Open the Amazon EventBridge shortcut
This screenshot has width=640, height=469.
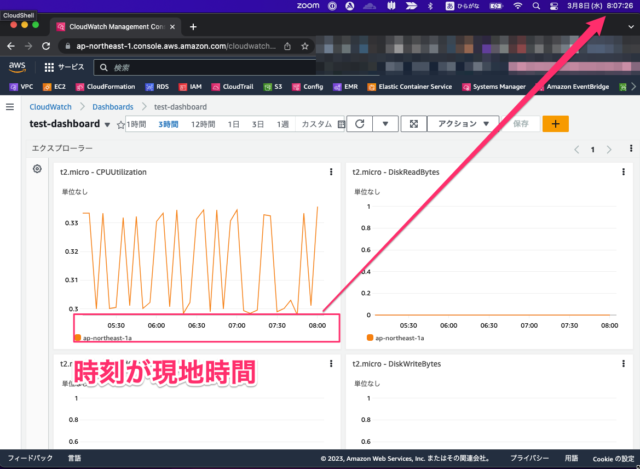(x=573, y=87)
